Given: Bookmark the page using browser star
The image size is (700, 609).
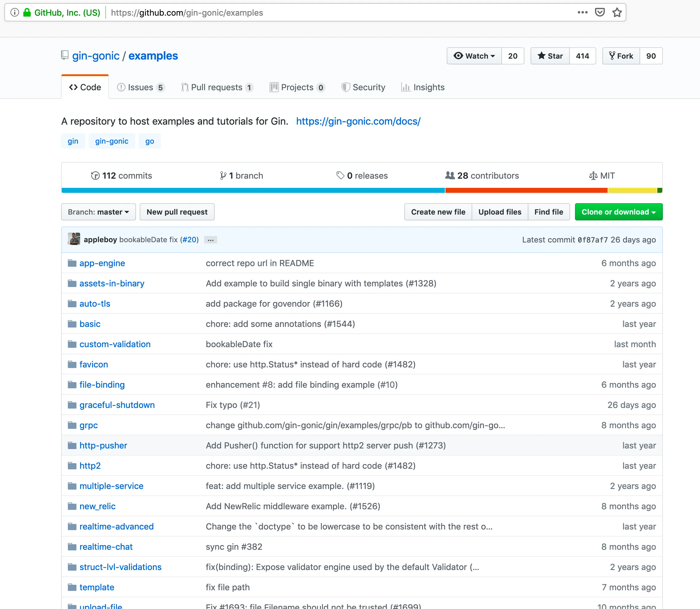Looking at the screenshot, I should click(x=617, y=12).
